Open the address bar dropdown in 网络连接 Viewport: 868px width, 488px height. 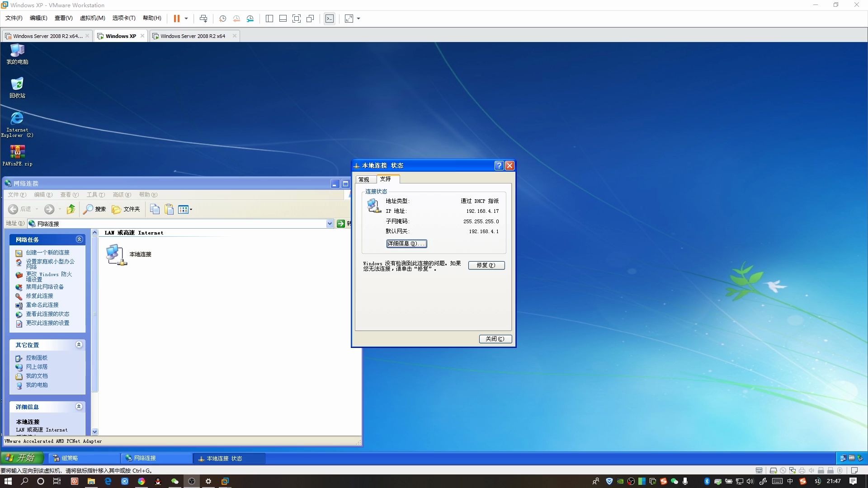(x=330, y=223)
